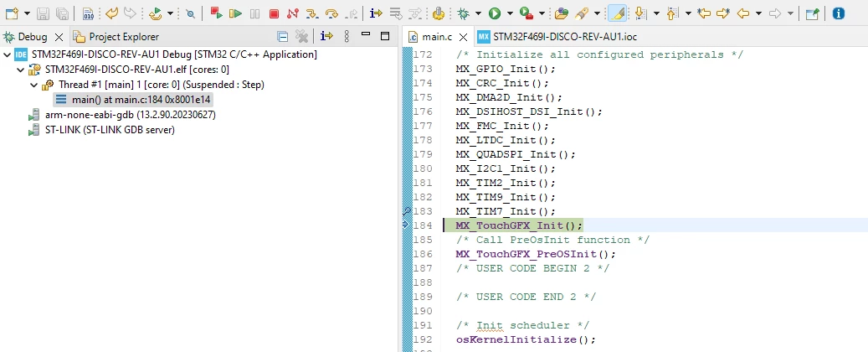Open the blue Information Center icon
Screen dimensions: 868x352
839,13
